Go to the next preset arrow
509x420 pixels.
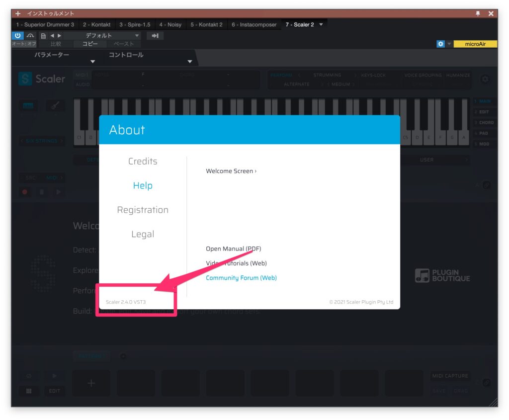click(60, 36)
